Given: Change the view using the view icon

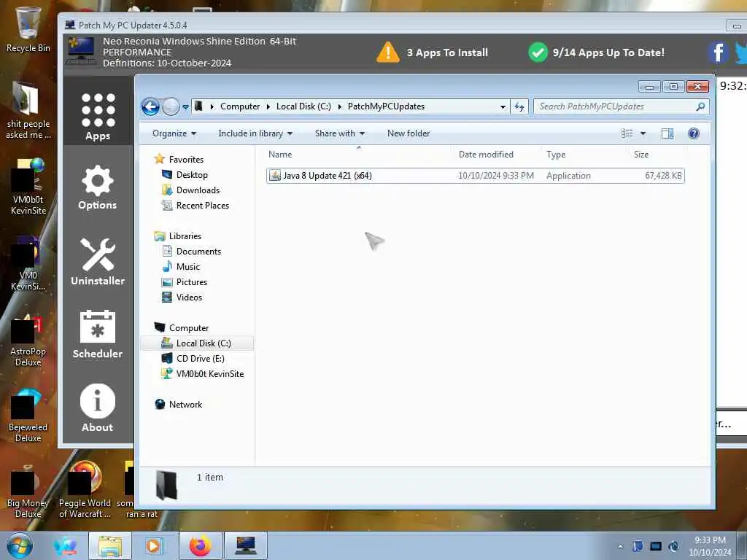Looking at the screenshot, I should 627,133.
